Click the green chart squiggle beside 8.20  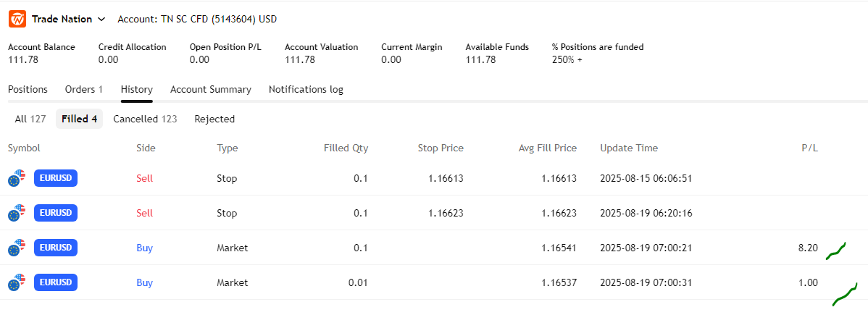835,251
